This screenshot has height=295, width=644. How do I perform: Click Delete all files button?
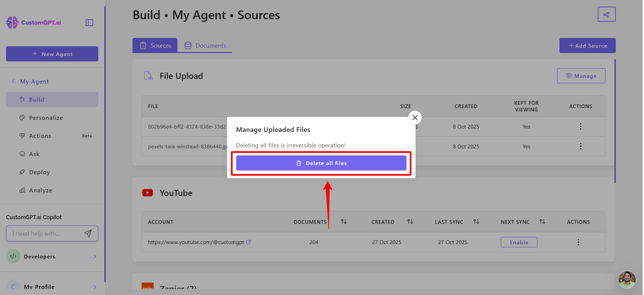[321, 163]
